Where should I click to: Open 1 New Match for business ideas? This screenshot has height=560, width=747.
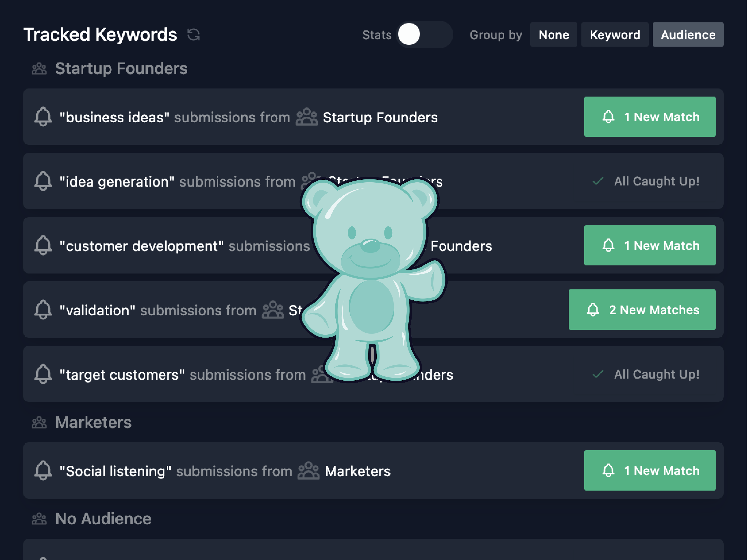(x=650, y=117)
